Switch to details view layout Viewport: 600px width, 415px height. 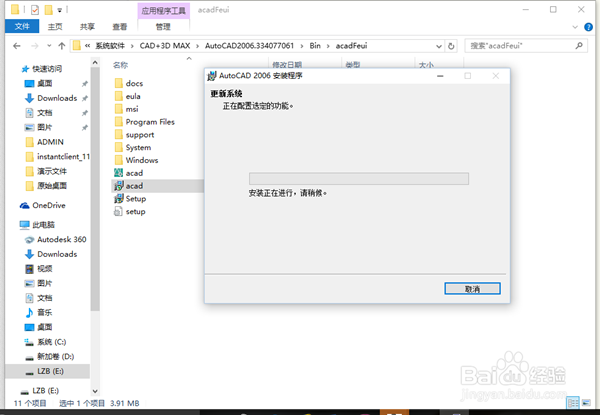click(x=573, y=403)
